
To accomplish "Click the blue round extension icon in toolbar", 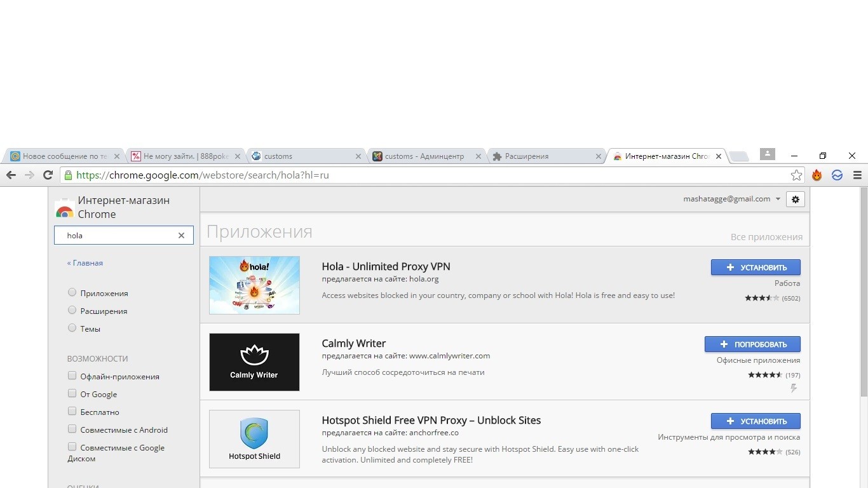I will [837, 175].
